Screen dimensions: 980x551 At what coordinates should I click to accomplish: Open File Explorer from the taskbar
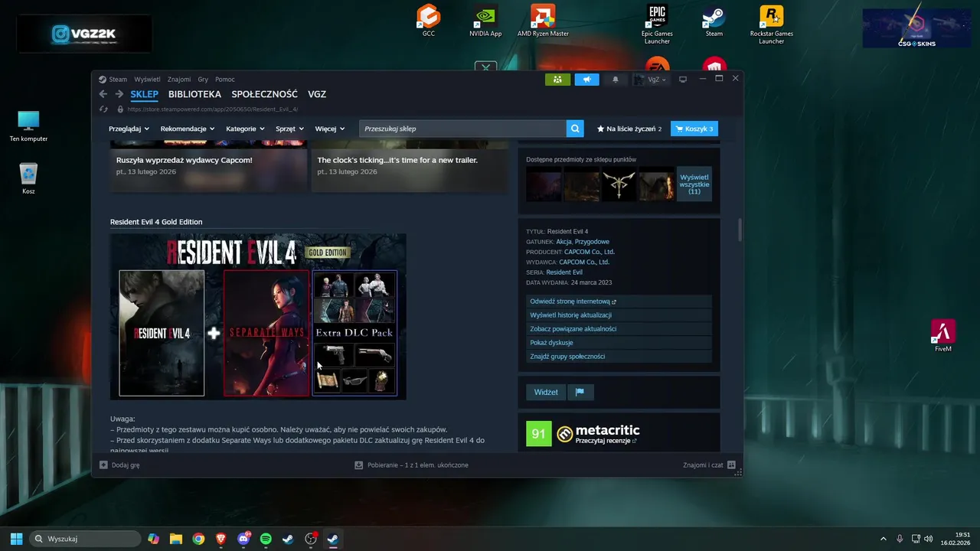click(x=175, y=539)
